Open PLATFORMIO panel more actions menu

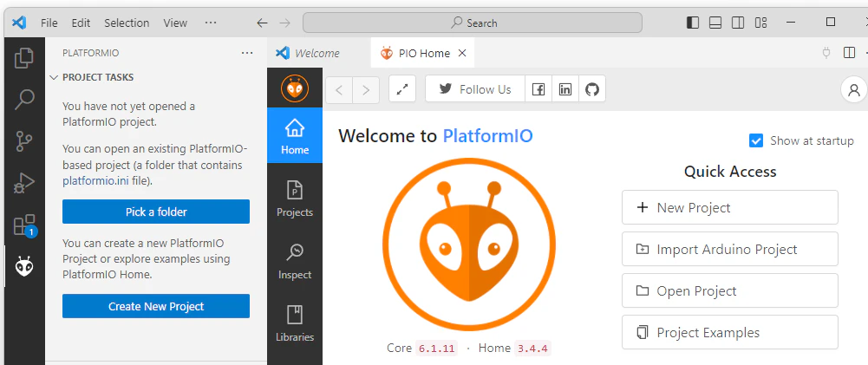[x=247, y=53]
